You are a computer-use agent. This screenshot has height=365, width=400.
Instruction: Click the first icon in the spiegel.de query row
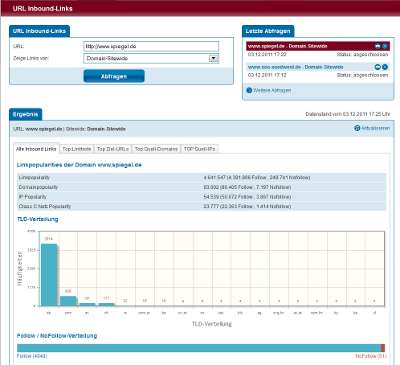point(378,46)
